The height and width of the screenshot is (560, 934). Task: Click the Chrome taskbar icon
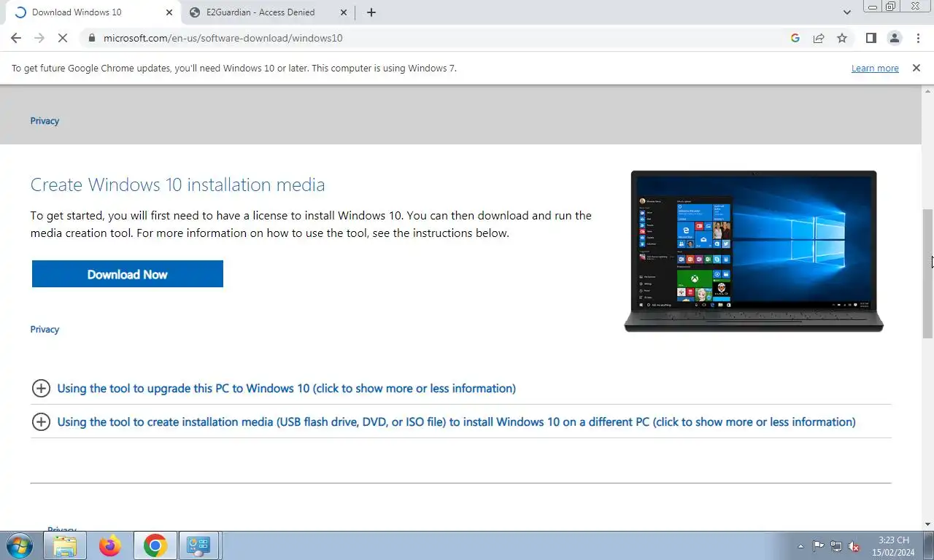click(155, 545)
